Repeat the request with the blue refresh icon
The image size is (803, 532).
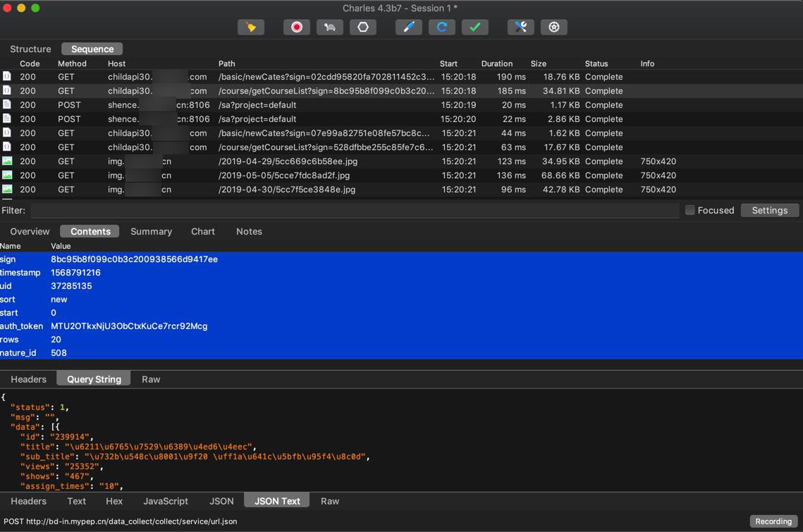tap(442, 27)
